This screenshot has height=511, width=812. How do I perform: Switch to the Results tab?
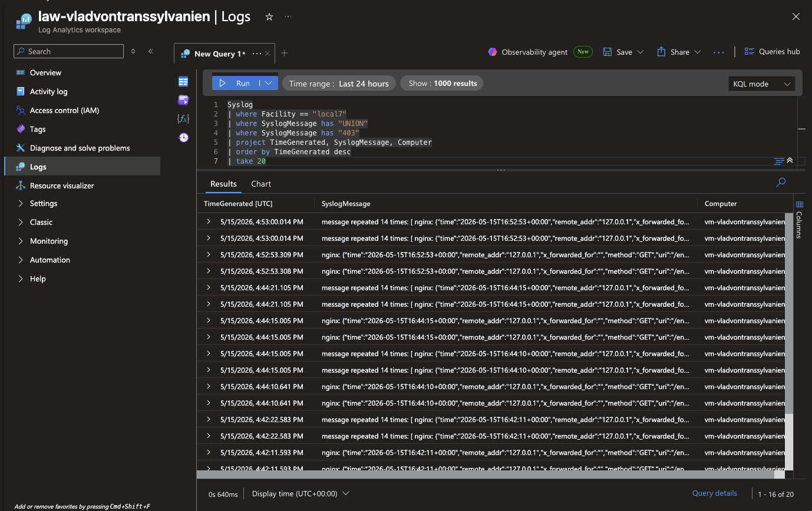(223, 184)
